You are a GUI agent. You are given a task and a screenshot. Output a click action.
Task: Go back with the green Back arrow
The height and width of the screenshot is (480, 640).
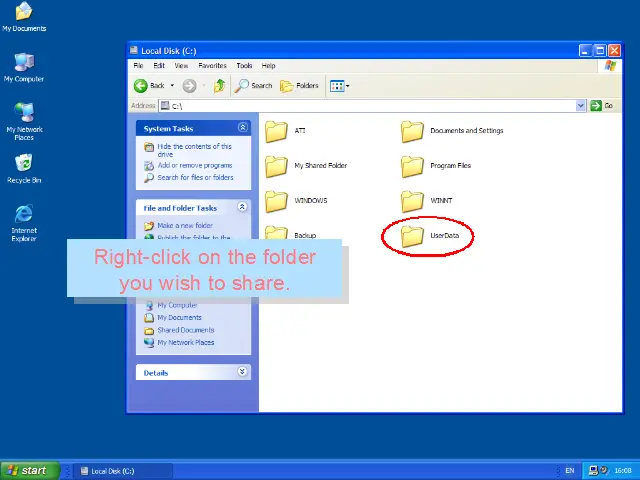pyautogui.click(x=149, y=86)
